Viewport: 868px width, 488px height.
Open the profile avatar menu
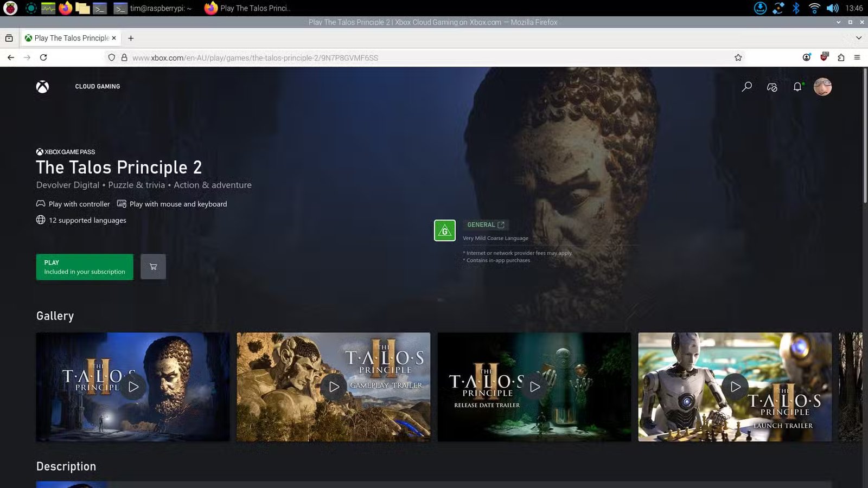coord(823,86)
